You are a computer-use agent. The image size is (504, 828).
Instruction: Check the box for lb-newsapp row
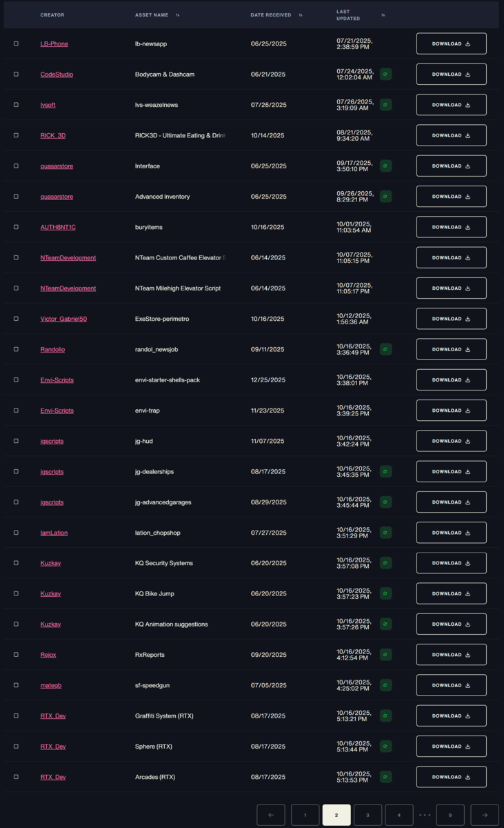point(16,43)
